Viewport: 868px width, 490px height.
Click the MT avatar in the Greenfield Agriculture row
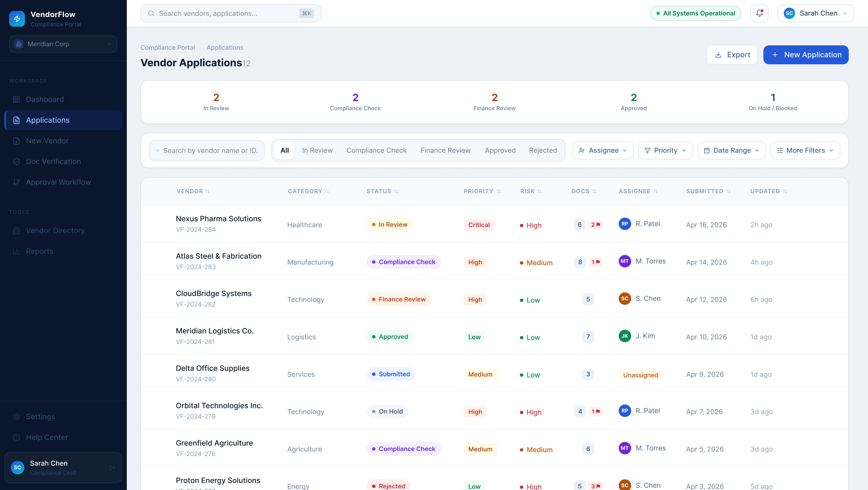point(625,448)
